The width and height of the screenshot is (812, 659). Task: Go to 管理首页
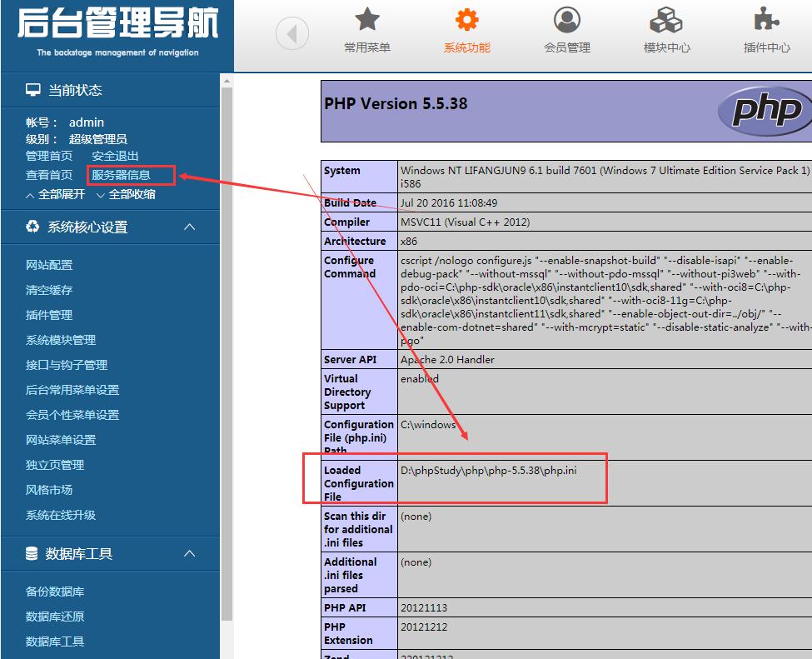[x=49, y=156]
